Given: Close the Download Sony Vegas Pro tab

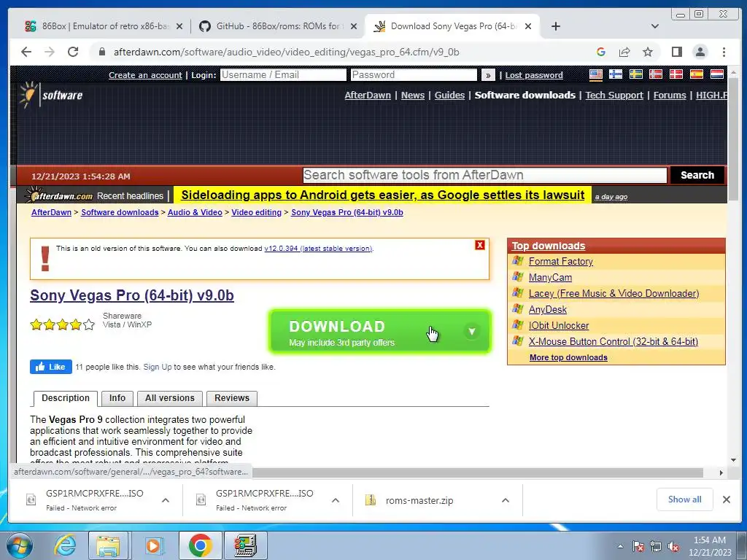Looking at the screenshot, I should 528,26.
